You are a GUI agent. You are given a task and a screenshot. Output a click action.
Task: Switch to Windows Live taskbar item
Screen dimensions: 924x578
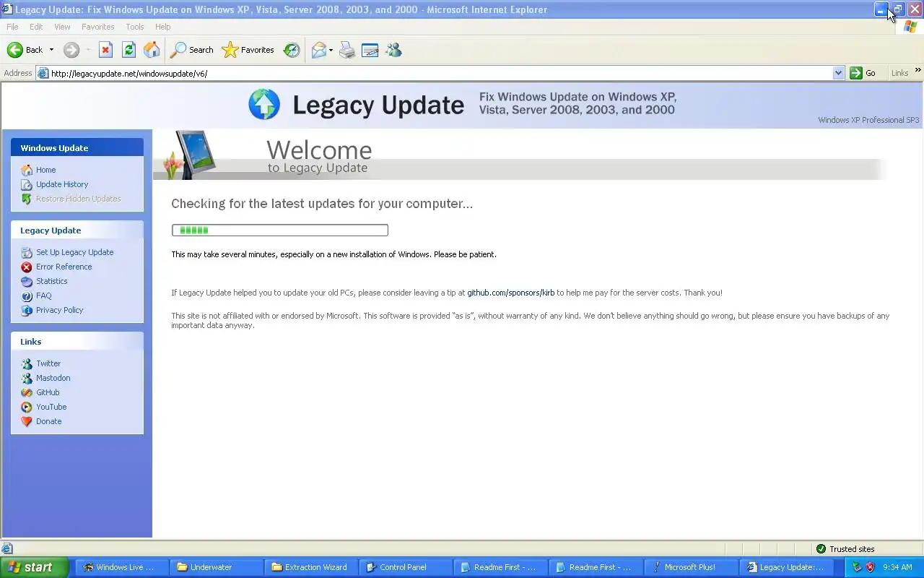coord(123,567)
